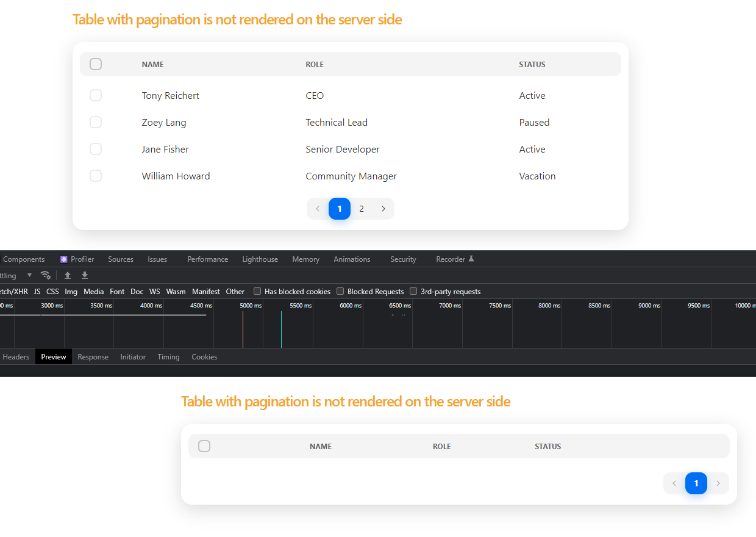The image size is (756, 537).
Task: Filter network requests by Wasm
Action: pos(176,292)
